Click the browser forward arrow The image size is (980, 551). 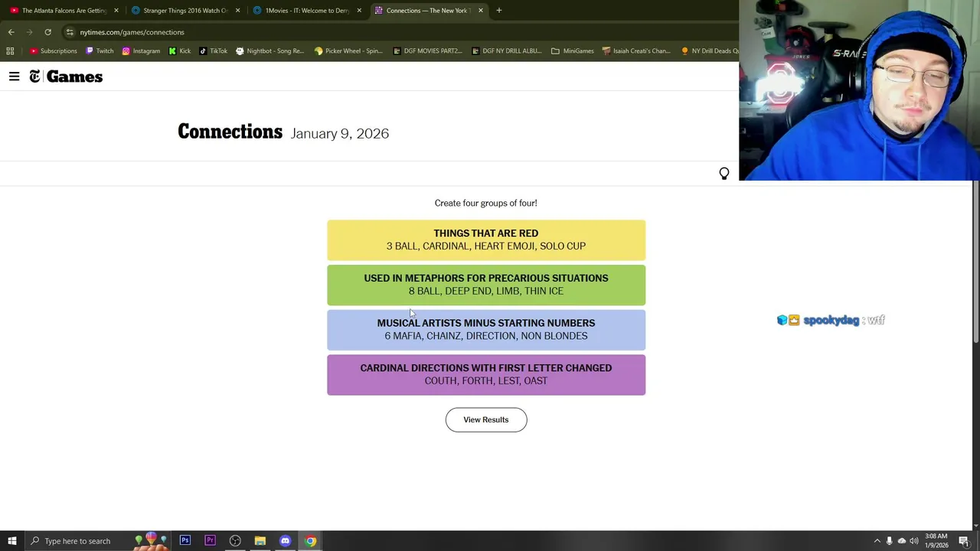click(x=29, y=32)
